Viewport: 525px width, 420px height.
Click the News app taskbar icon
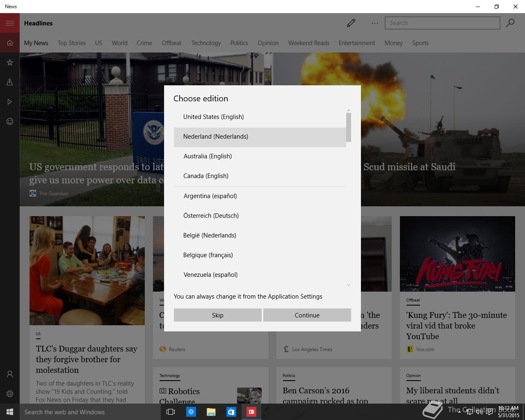pyautogui.click(x=251, y=412)
